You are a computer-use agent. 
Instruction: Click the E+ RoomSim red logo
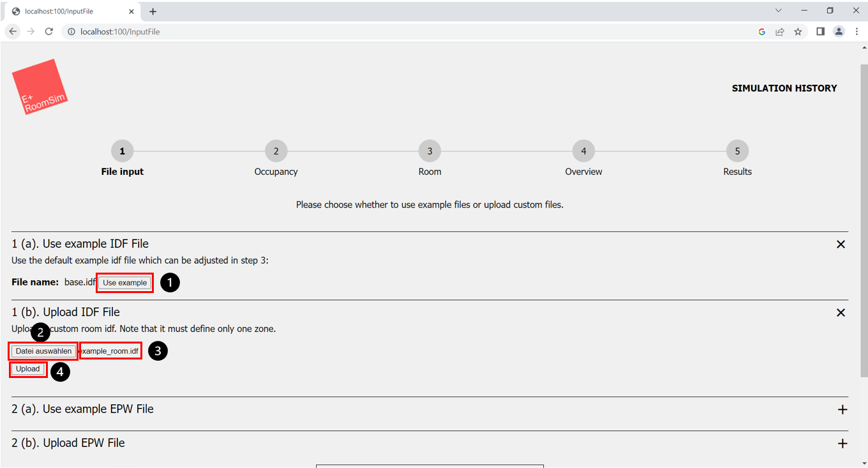click(40, 87)
